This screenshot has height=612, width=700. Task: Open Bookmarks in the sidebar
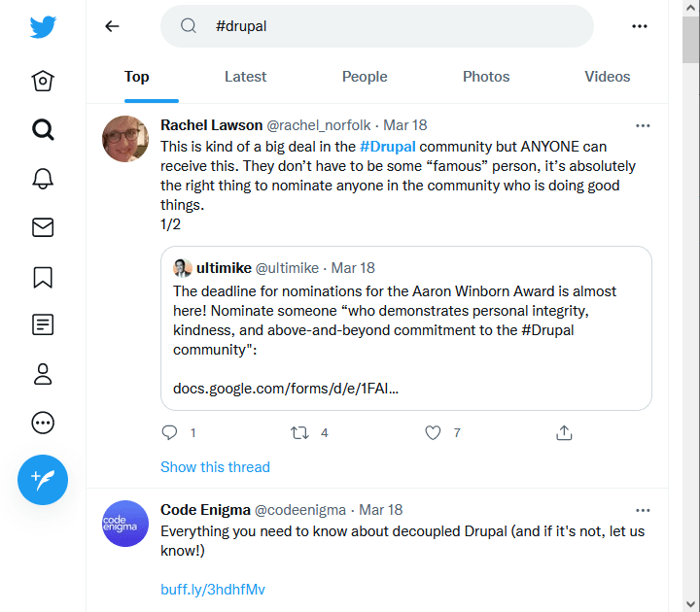(43, 277)
